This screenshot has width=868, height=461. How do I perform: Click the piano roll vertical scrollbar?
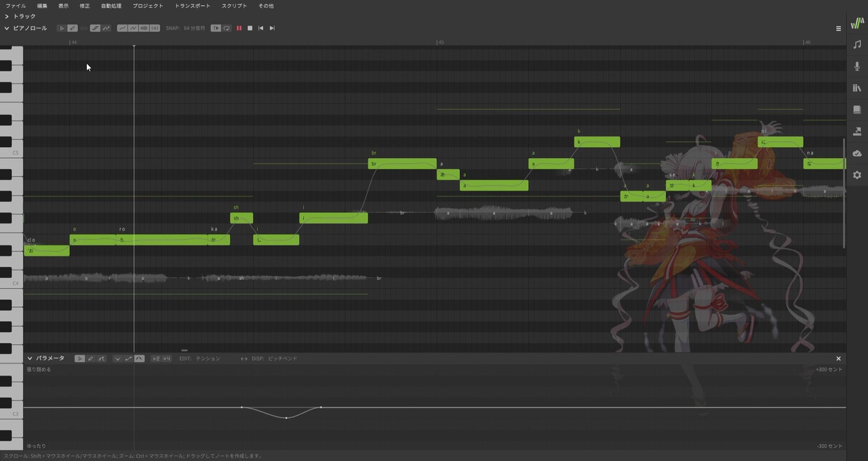(x=844, y=193)
